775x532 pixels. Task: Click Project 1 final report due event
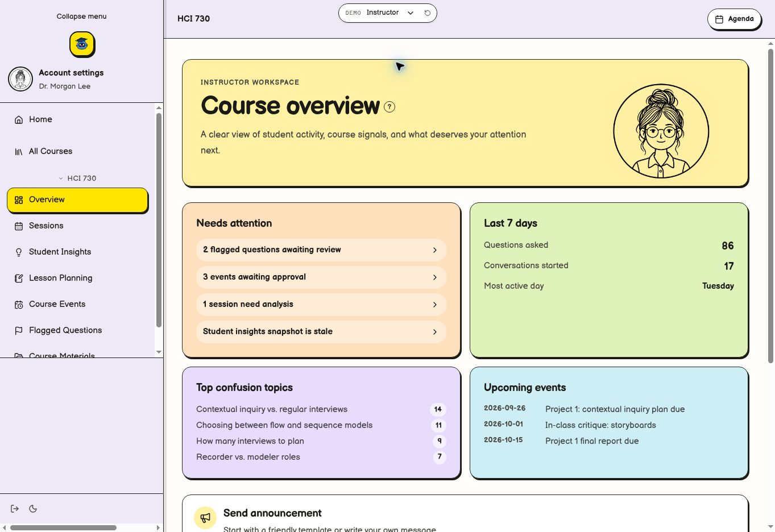coord(592,441)
